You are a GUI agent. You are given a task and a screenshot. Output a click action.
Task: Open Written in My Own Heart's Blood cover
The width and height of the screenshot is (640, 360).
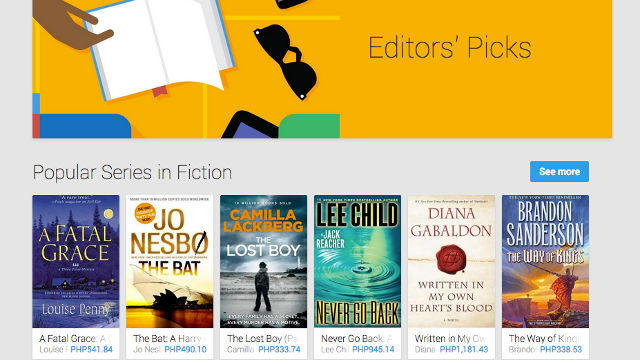pyautogui.click(x=451, y=261)
